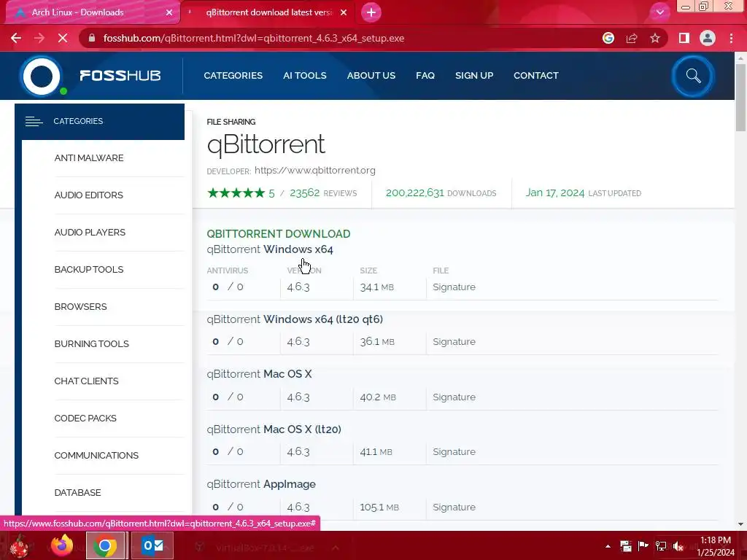Screen dimensions: 747x560
Task: Open CATEGORIES in the top navigation
Action: [x=233, y=76]
